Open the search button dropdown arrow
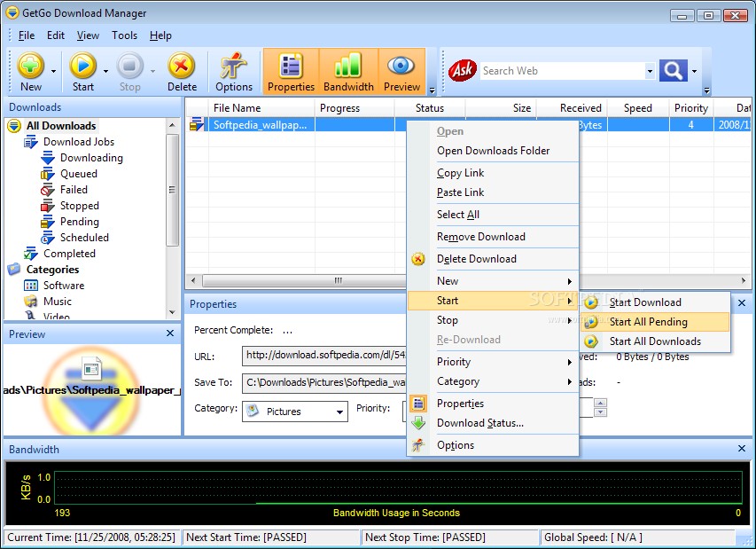This screenshot has width=756, height=549. (x=694, y=72)
